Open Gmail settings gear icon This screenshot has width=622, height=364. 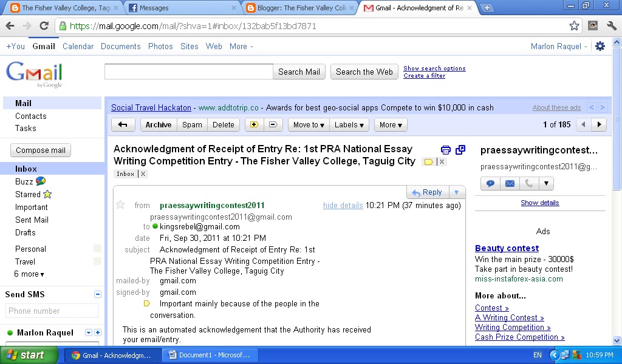[600, 46]
